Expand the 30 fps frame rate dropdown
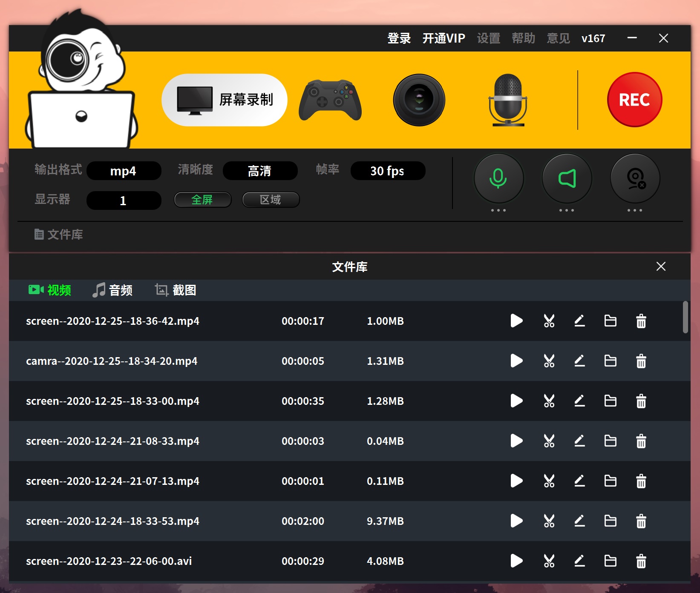Image resolution: width=700 pixels, height=593 pixels. click(x=387, y=171)
